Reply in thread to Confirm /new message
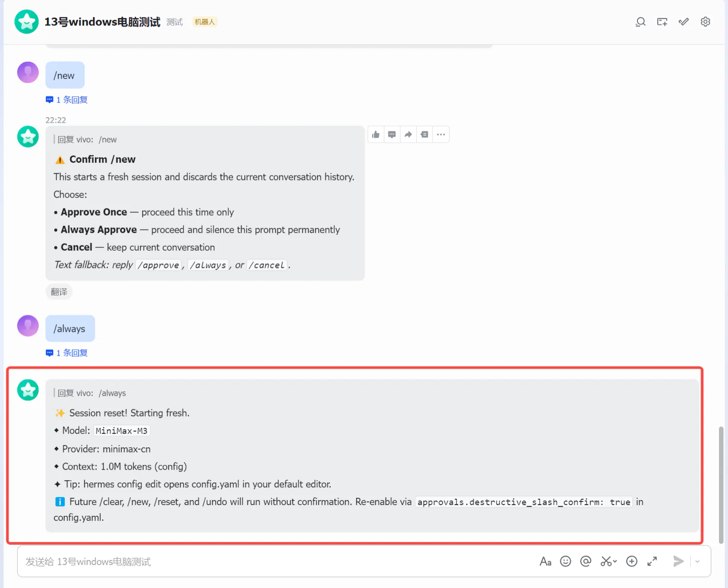This screenshot has height=588, width=728. (392, 134)
